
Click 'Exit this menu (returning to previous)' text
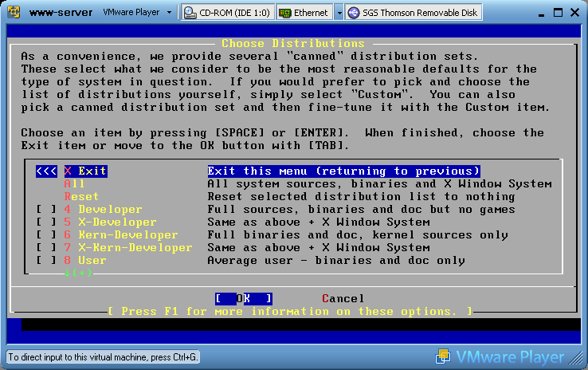(343, 171)
